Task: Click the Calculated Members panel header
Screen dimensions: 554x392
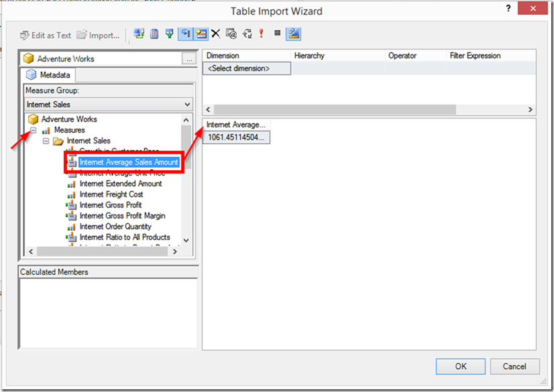Action: (x=108, y=272)
